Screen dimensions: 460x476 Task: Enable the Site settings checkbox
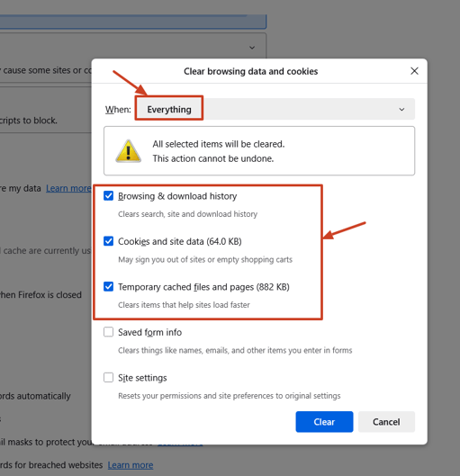tap(108, 378)
